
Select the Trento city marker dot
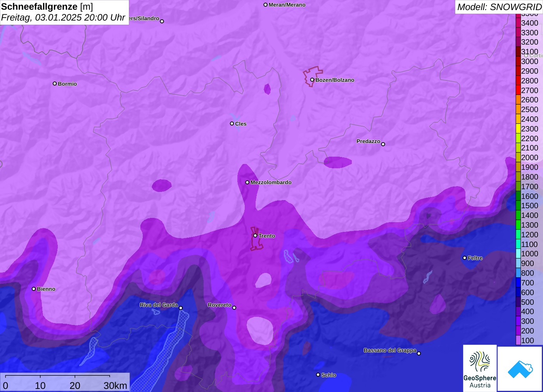(255, 235)
